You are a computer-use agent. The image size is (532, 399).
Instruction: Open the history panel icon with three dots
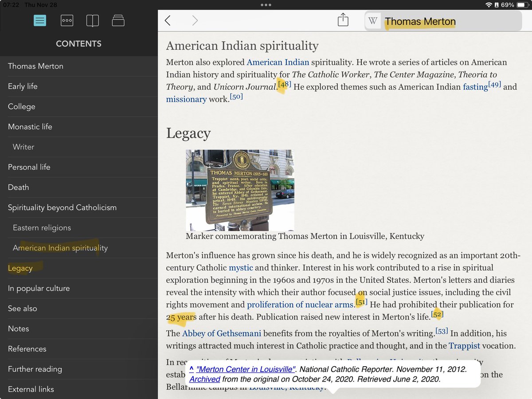pos(67,21)
